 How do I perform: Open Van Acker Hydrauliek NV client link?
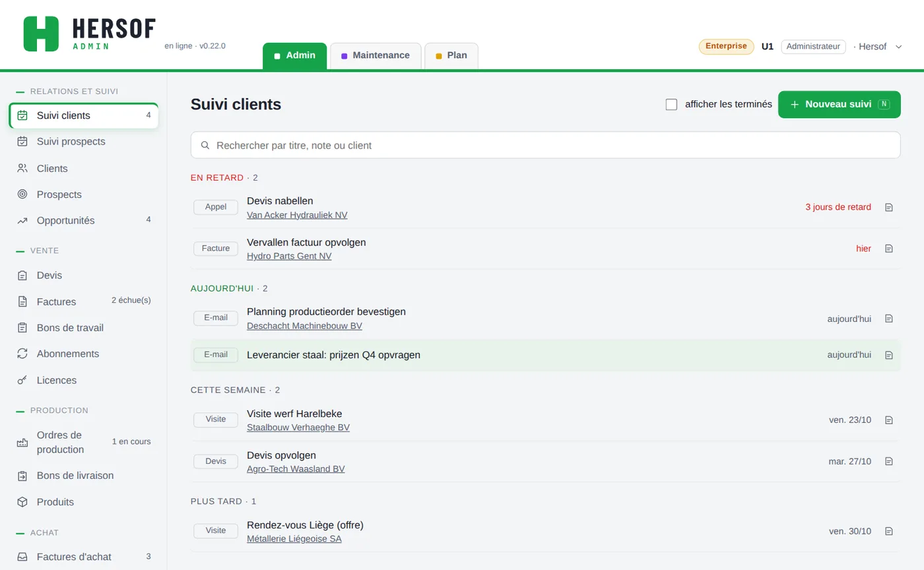(x=297, y=215)
